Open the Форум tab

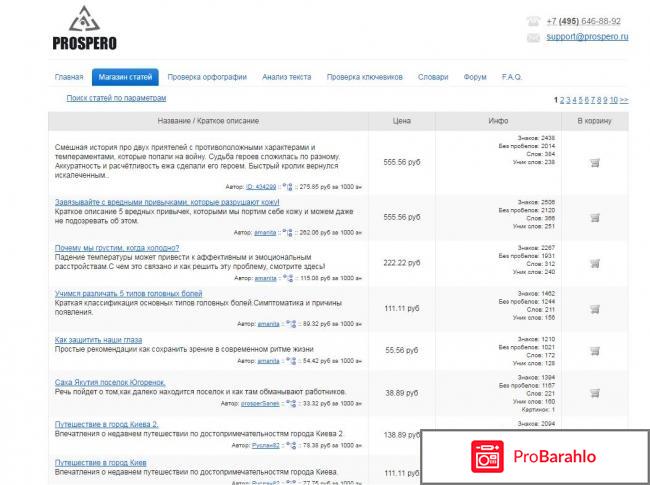pyautogui.click(x=475, y=76)
